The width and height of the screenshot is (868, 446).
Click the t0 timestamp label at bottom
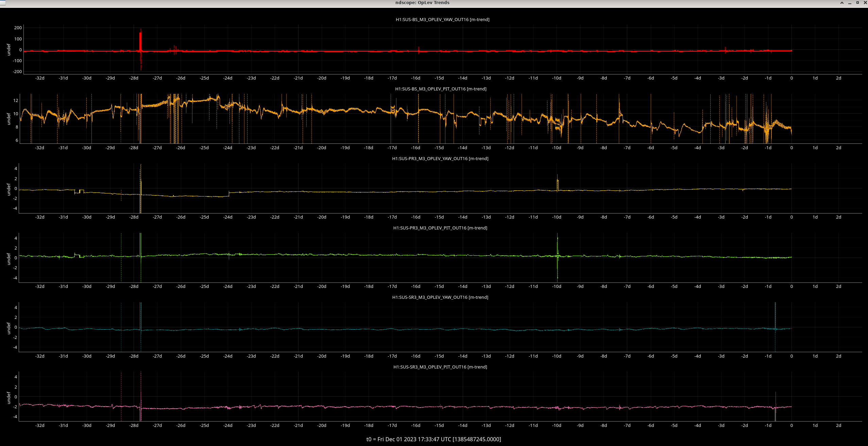[x=433, y=439]
